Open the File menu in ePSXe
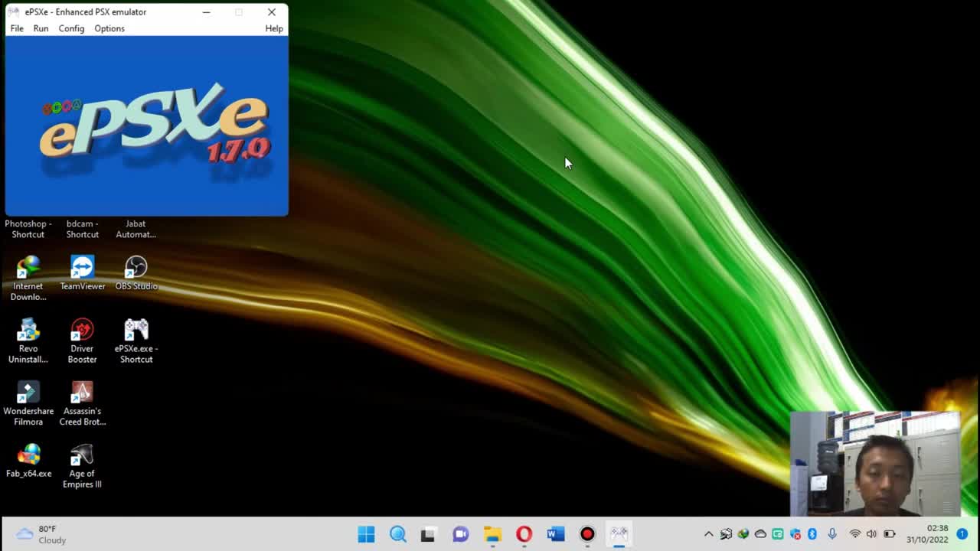980x551 pixels. [x=17, y=28]
